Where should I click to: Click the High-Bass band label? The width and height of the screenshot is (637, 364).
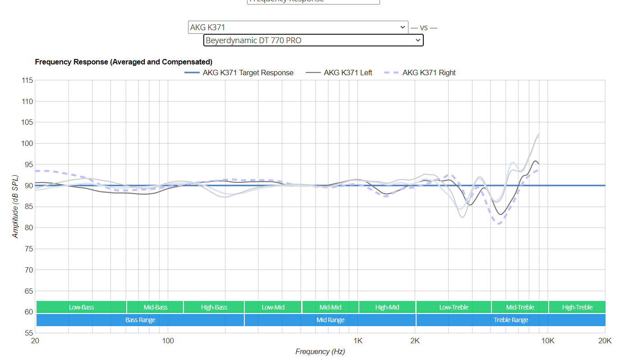coord(214,307)
